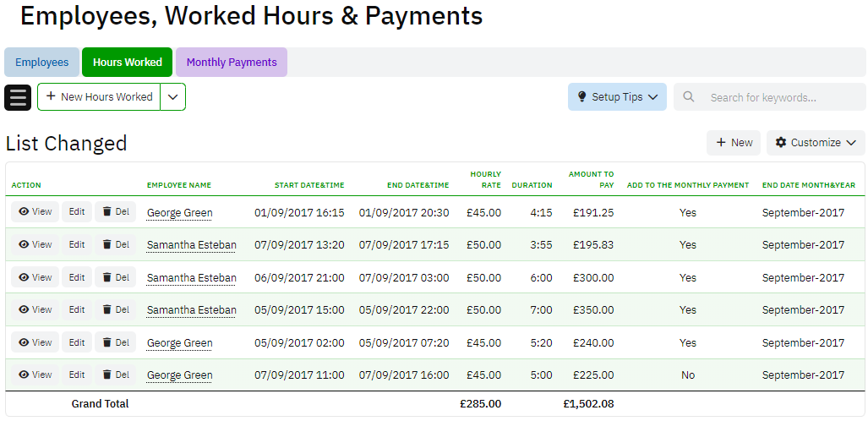
Task: Click in the keyword search field
Action: click(782, 97)
